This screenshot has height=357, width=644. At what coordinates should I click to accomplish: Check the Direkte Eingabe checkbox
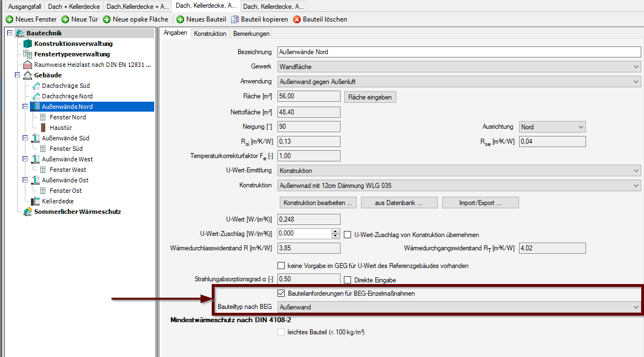coord(348,280)
